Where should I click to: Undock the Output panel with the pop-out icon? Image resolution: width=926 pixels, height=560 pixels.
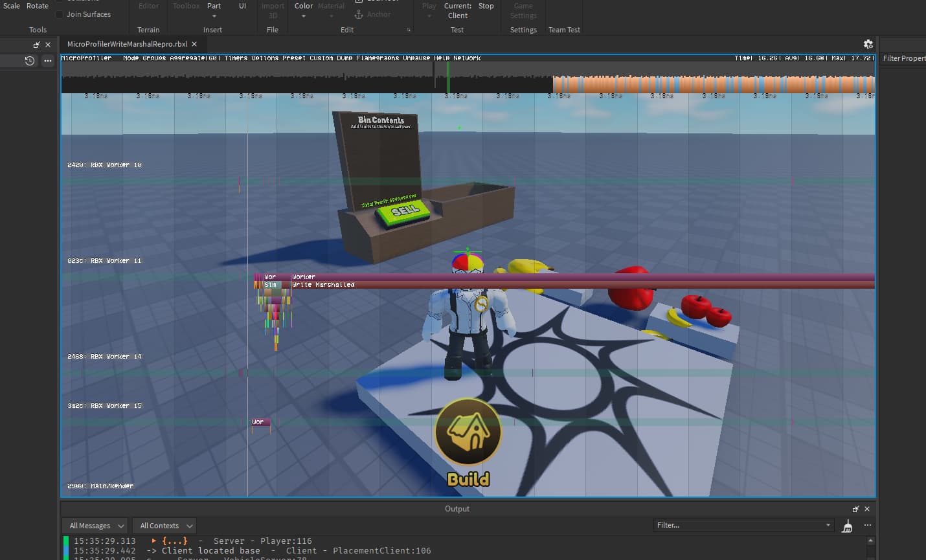855,509
